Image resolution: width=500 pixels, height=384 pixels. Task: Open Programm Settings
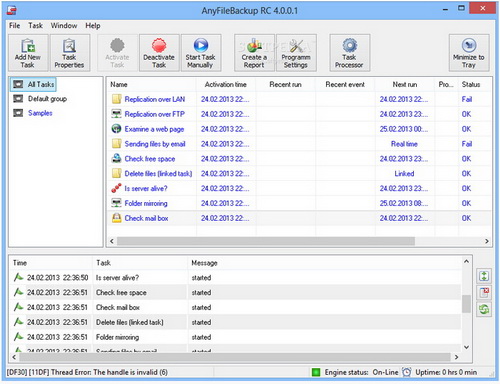(296, 53)
